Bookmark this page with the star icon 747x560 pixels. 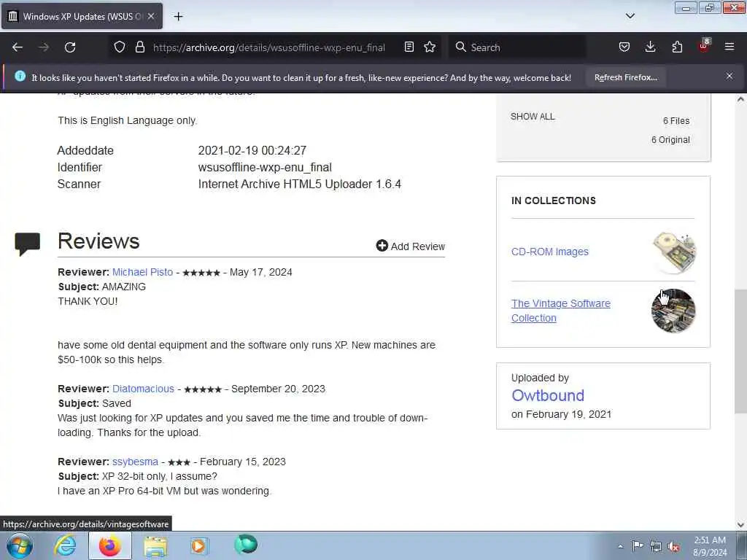pos(430,47)
